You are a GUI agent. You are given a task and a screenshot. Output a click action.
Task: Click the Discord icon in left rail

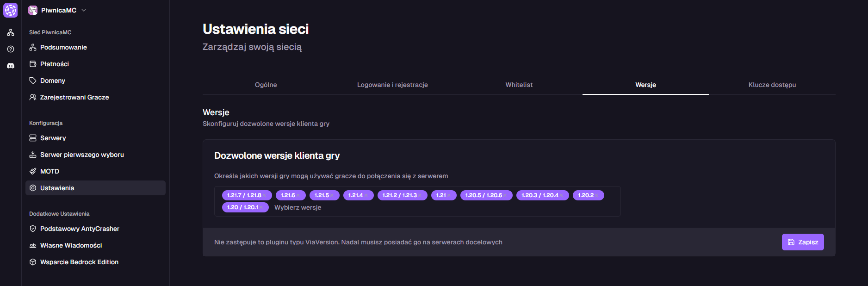tap(11, 66)
